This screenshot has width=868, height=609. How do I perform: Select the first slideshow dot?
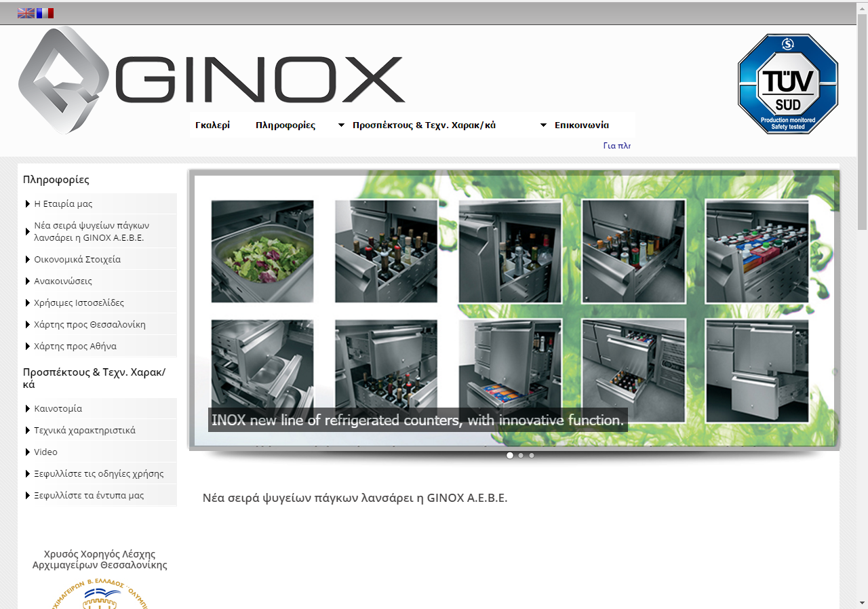click(510, 455)
